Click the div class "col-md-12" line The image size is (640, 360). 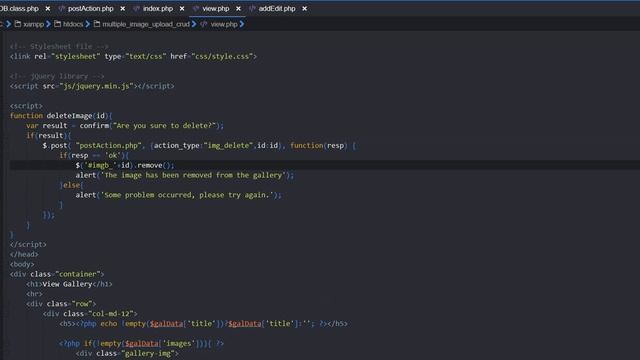(x=90, y=314)
